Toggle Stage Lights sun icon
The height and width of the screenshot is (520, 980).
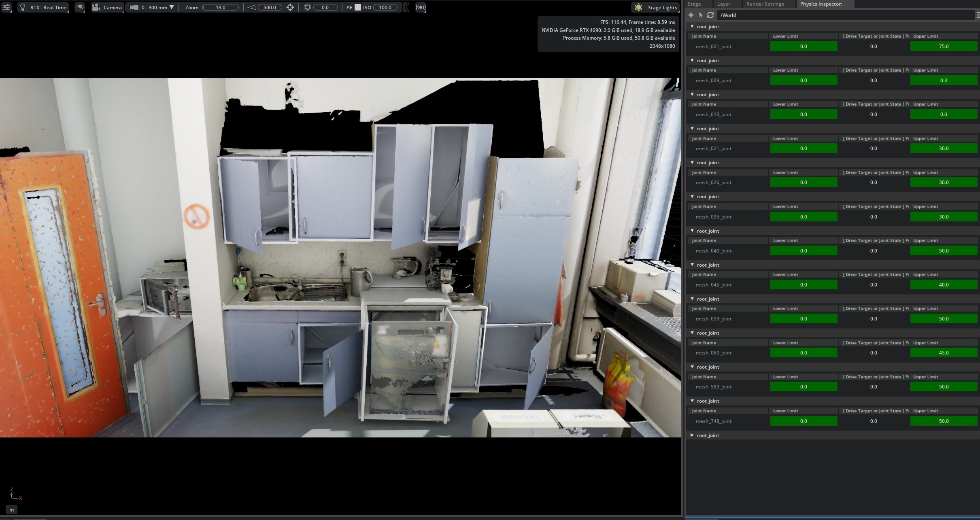(x=638, y=7)
